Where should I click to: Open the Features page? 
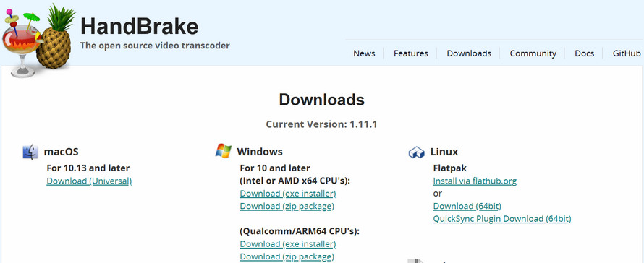tap(411, 53)
